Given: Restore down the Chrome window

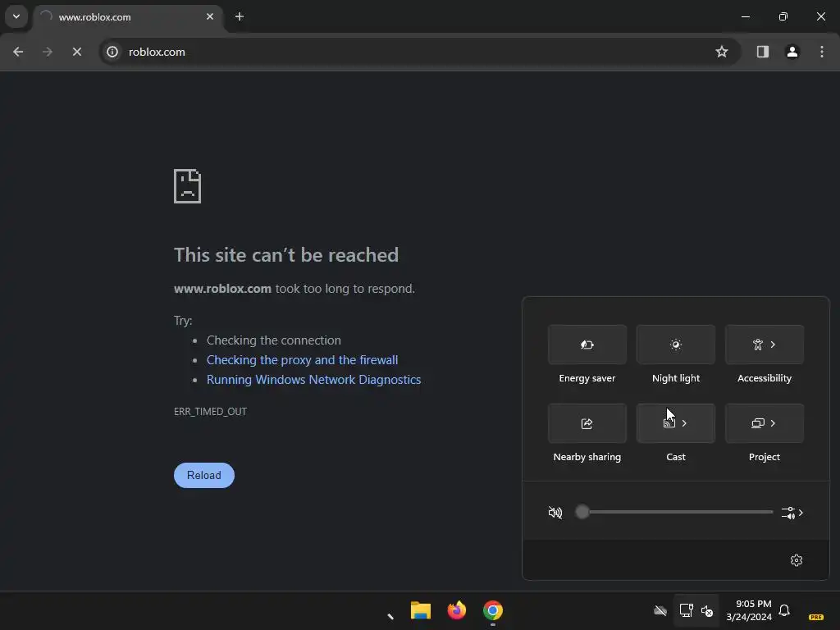Looking at the screenshot, I should coord(783,17).
